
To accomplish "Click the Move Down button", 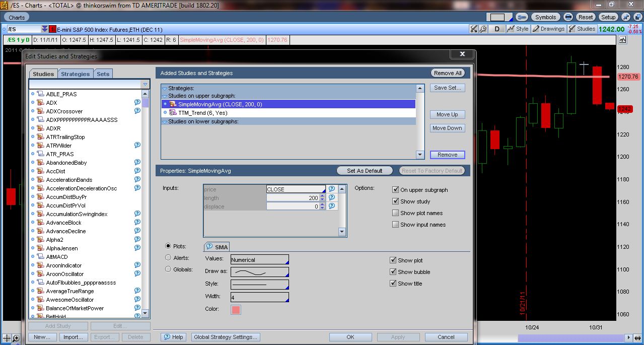I will [448, 128].
